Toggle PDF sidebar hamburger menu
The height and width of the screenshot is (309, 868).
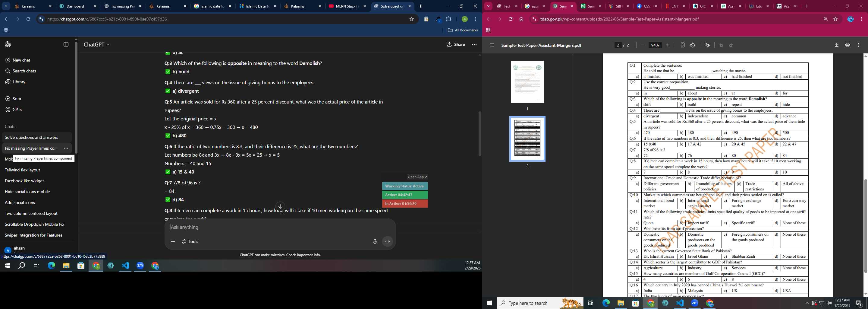(x=492, y=45)
